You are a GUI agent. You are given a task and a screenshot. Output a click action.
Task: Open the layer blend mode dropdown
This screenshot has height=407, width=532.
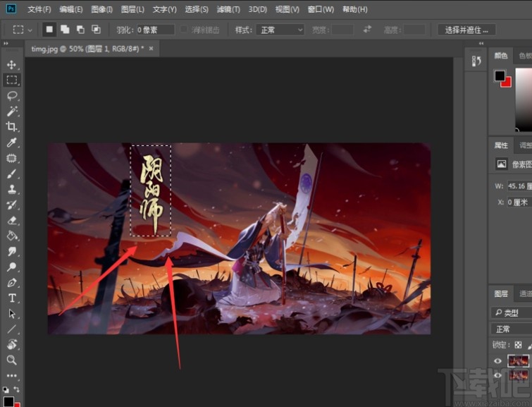pyautogui.click(x=512, y=329)
